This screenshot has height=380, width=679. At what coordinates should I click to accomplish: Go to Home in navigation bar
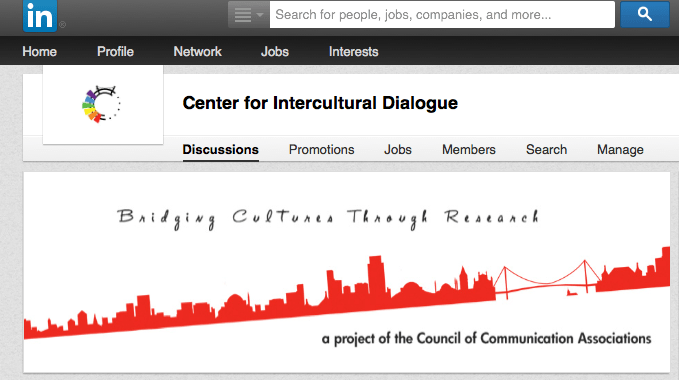coord(39,52)
